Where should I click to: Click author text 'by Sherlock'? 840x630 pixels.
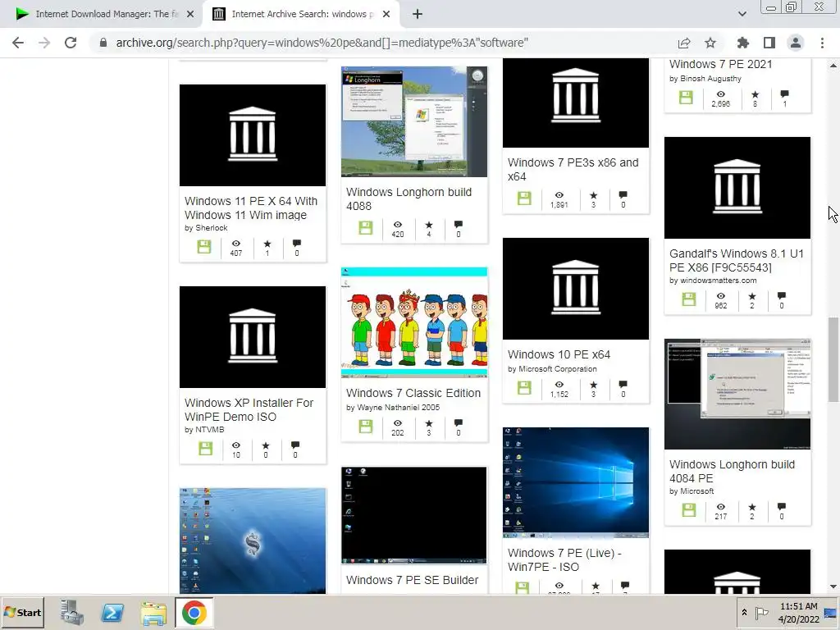coord(206,228)
